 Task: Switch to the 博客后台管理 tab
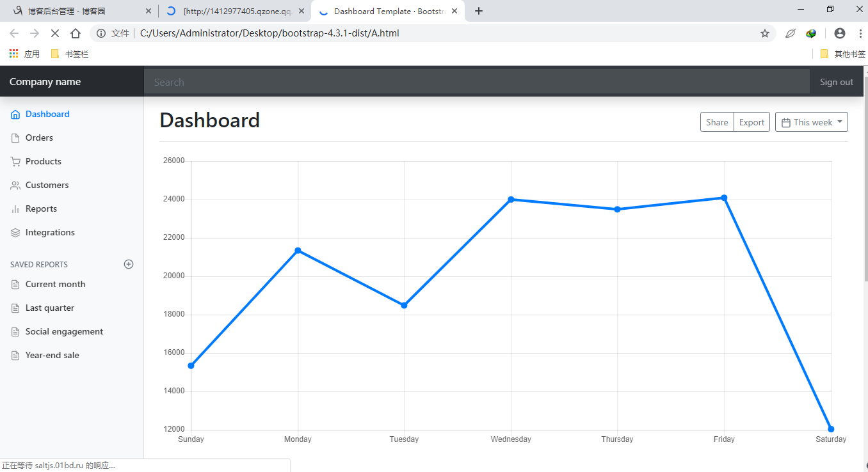(78, 11)
